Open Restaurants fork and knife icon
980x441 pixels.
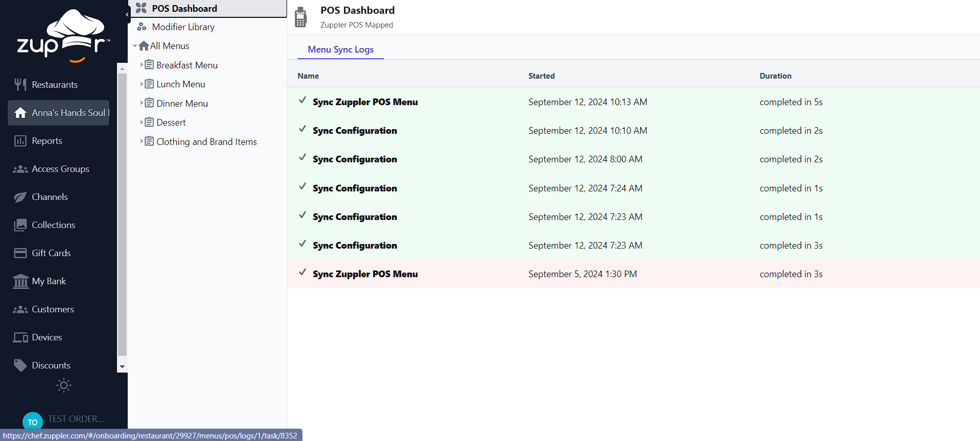click(x=20, y=85)
